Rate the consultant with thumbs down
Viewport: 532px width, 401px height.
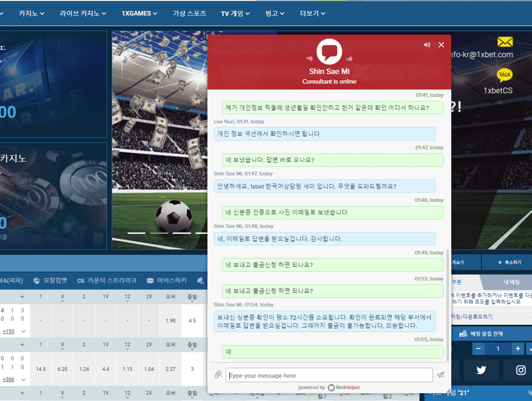click(x=309, y=58)
